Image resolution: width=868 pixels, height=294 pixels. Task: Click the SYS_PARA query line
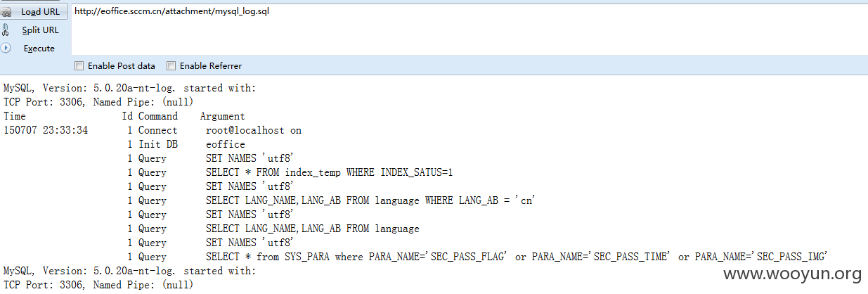coord(517,257)
